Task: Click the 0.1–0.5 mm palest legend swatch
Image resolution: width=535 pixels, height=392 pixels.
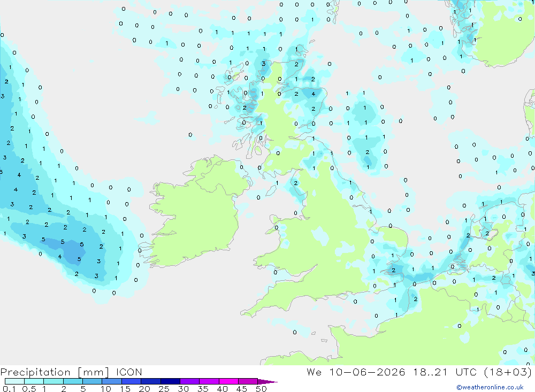Action: pos(14,381)
